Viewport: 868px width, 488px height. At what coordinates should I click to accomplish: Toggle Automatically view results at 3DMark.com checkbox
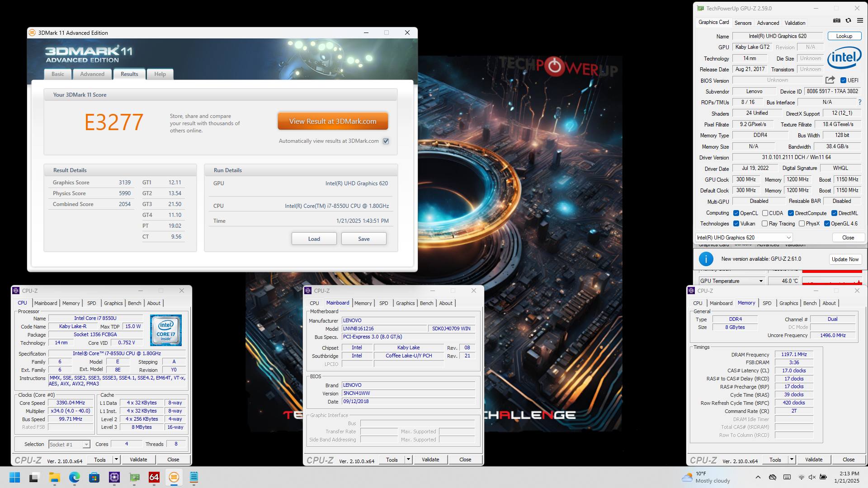(386, 141)
